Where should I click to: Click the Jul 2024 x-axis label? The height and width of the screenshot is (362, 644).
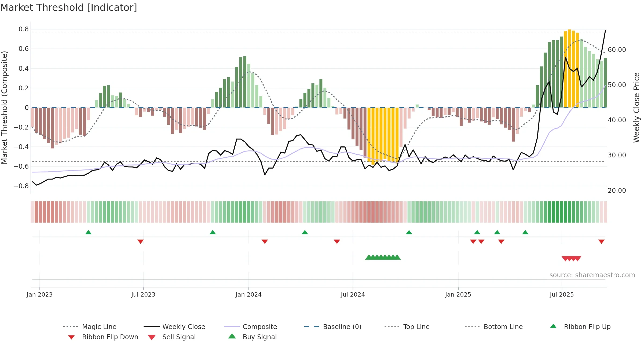pyautogui.click(x=353, y=294)
